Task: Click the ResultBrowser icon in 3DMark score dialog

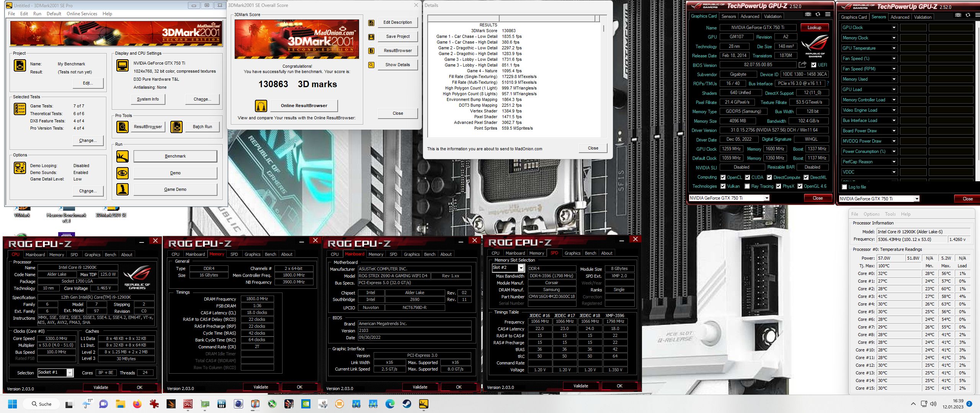Action: 371,51
